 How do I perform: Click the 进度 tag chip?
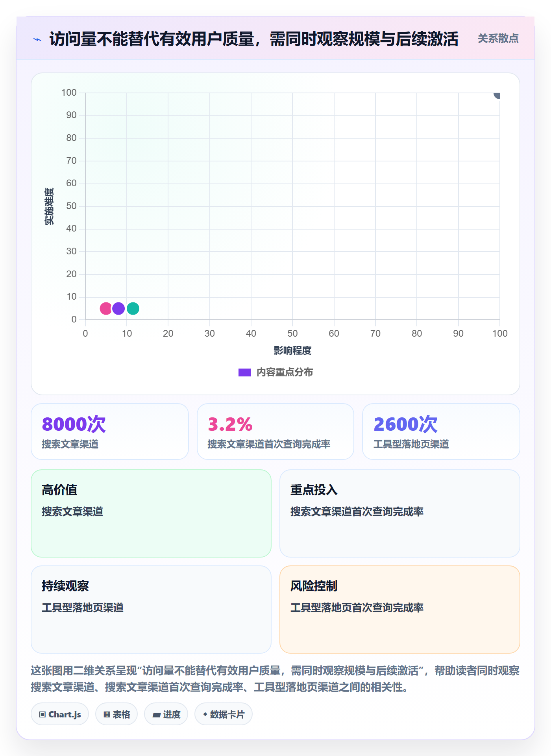click(x=166, y=714)
